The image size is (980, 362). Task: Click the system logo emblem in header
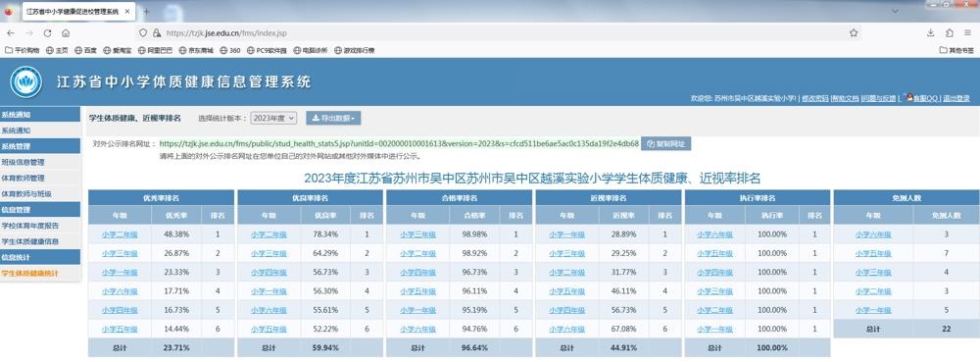[x=25, y=81]
